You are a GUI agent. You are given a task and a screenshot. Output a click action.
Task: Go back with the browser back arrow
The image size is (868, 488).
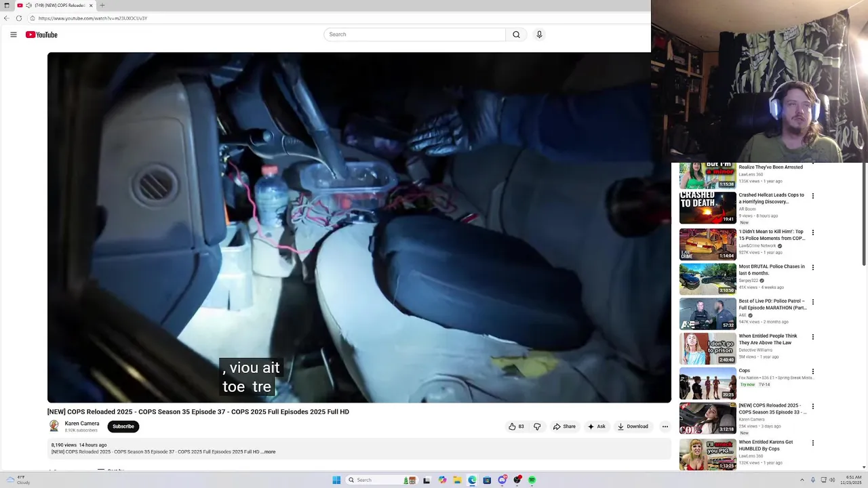(7, 18)
